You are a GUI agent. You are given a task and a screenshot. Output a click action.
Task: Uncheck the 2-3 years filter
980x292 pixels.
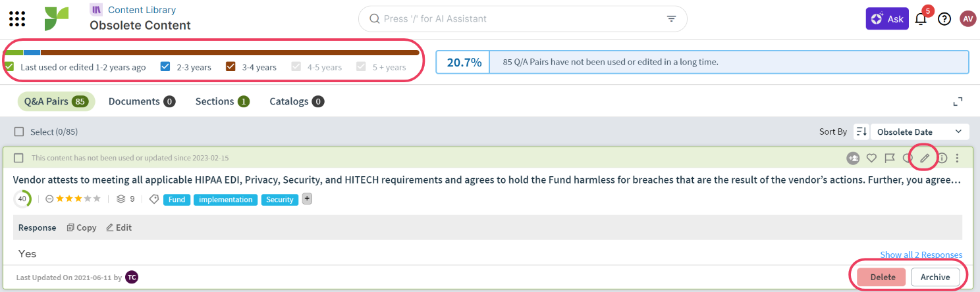click(165, 66)
